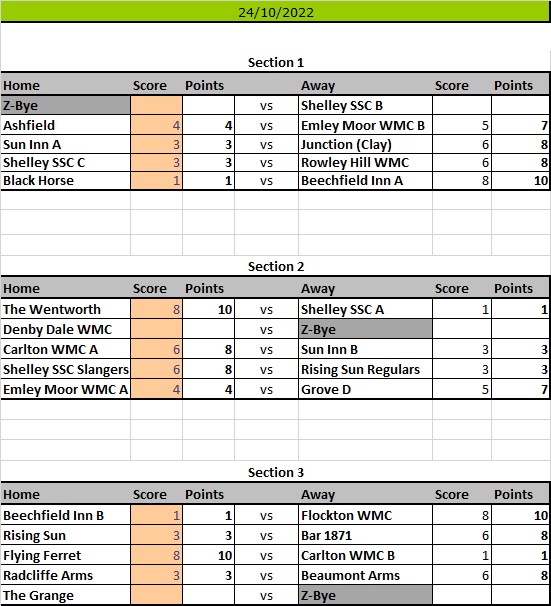The width and height of the screenshot is (551, 606).
Task: Select Grove D points cell showing 7
Action: (520, 389)
